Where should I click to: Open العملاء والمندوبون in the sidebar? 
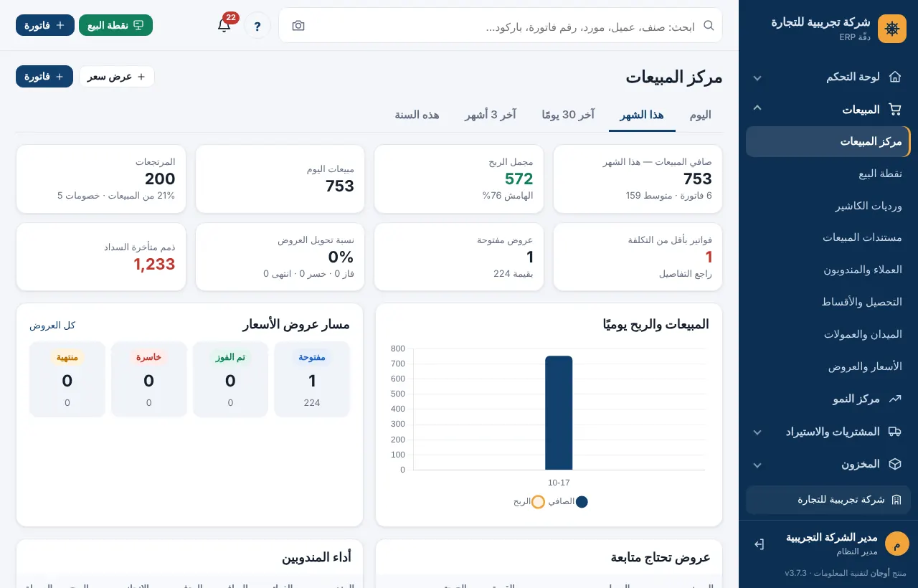click(x=828, y=270)
